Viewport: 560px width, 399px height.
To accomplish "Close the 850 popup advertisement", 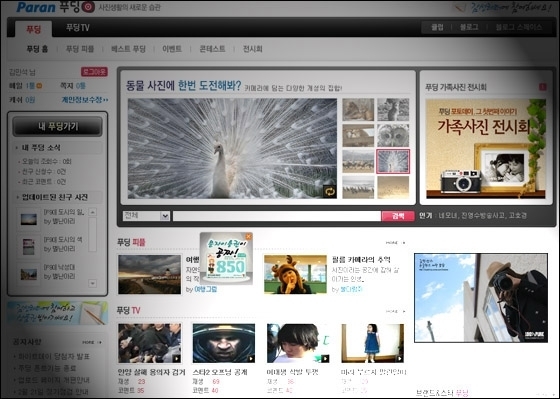I will (x=248, y=236).
